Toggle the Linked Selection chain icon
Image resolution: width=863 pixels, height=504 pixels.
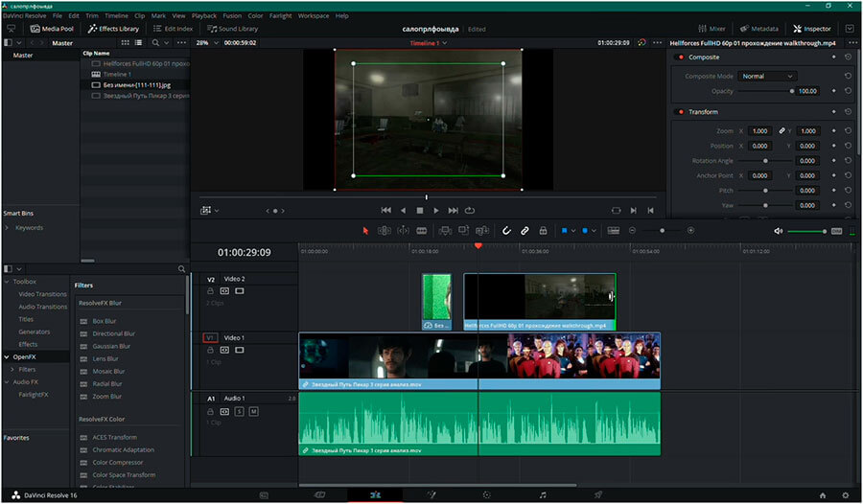[x=525, y=231]
